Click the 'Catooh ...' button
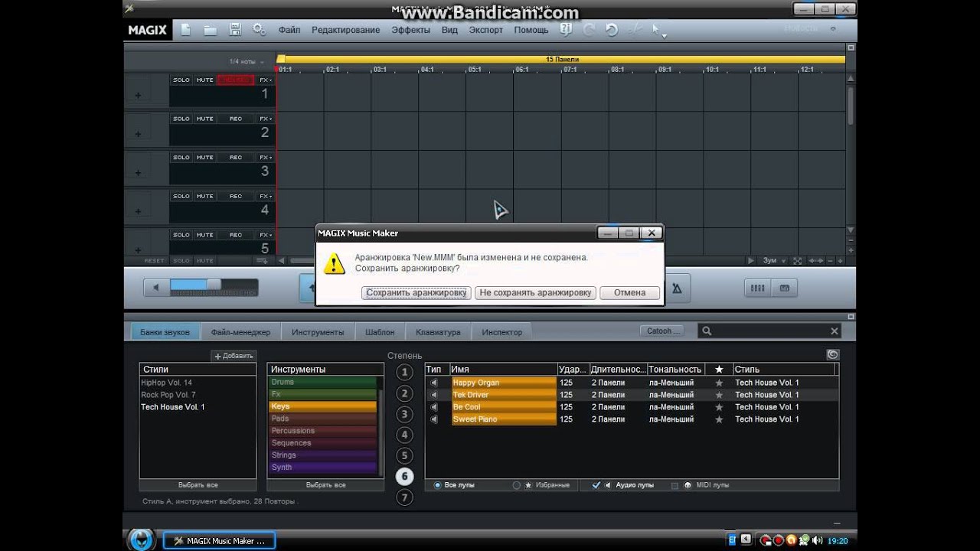Image resolution: width=980 pixels, height=551 pixels. pyautogui.click(x=661, y=331)
